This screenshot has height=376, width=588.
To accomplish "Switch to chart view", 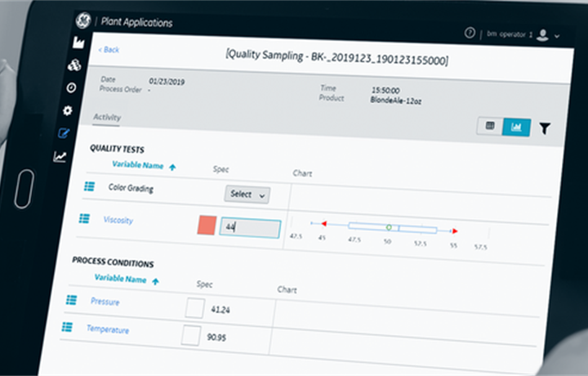I will (x=516, y=128).
